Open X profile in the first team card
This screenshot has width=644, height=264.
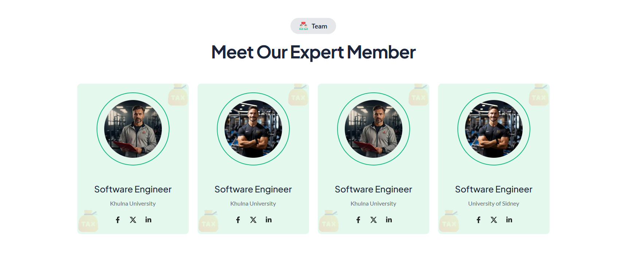[133, 220]
